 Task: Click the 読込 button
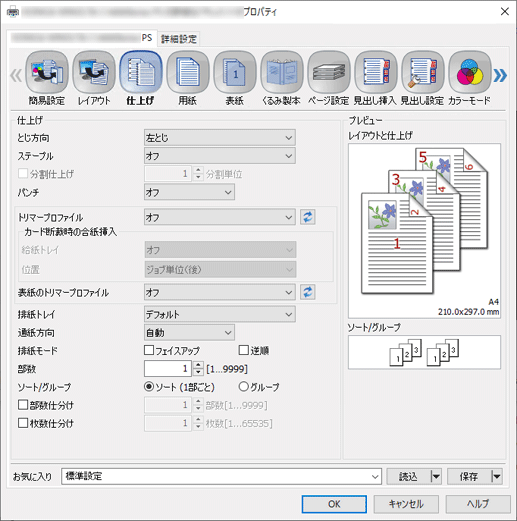click(409, 476)
